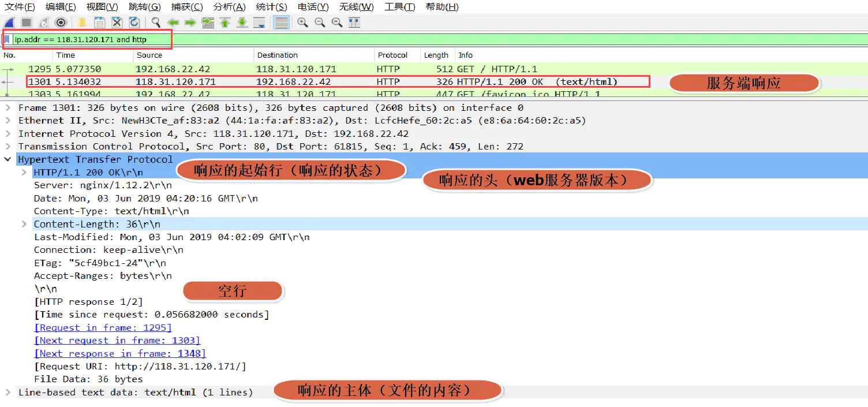The width and height of the screenshot is (868, 407).
Task: Follow the Next response in frame: 1348 link
Action: coord(120,353)
